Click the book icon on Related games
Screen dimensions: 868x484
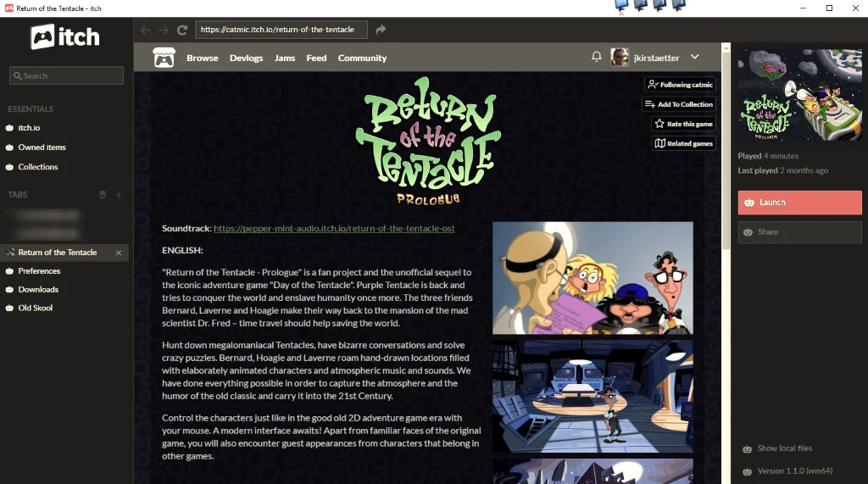click(x=659, y=143)
